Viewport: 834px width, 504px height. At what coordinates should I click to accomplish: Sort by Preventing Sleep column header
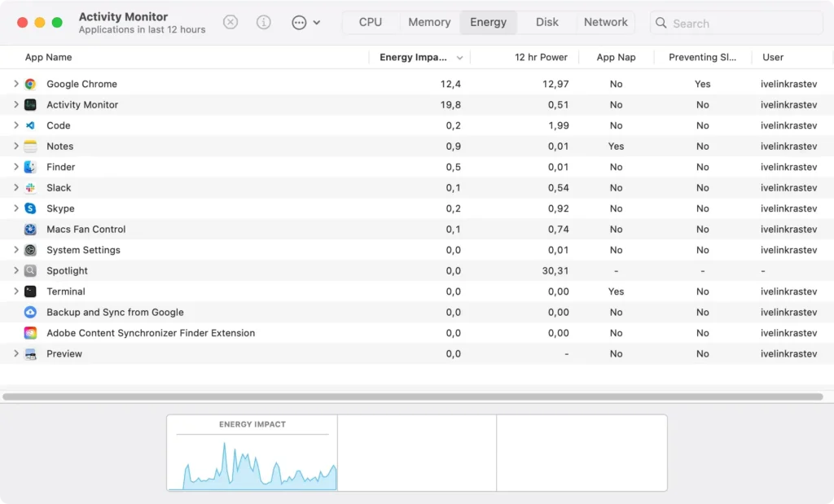coord(702,58)
